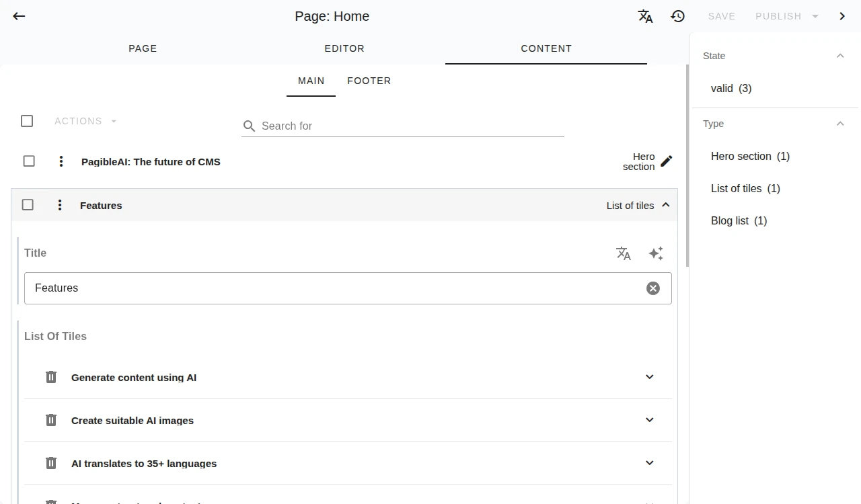
Task: Open three-dot menu for Features row
Action: point(60,205)
